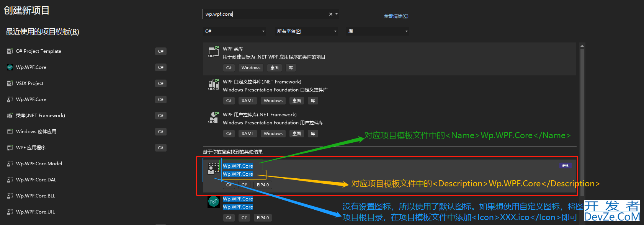Click the Windows tag under WPF 类库

pyautogui.click(x=251, y=68)
